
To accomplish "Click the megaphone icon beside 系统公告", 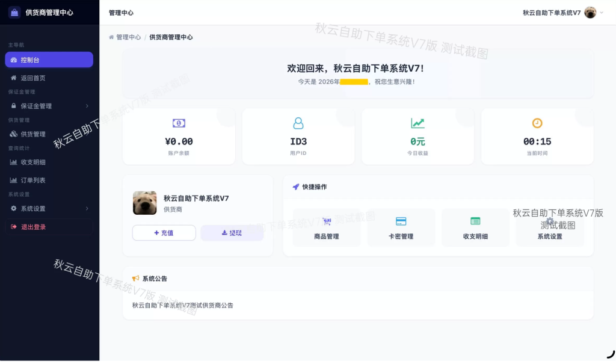I will pyautogui.click(x=135, y=279).
